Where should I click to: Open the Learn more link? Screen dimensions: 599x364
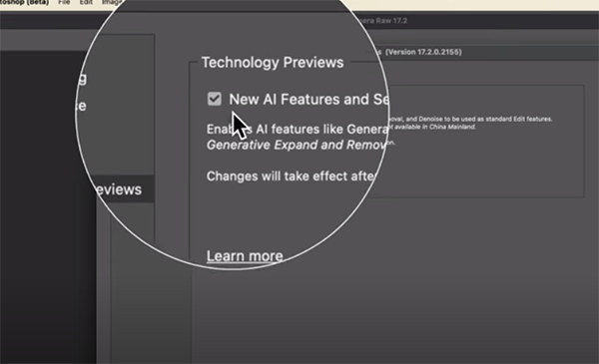pyautogui.click(x=245, y=256)
